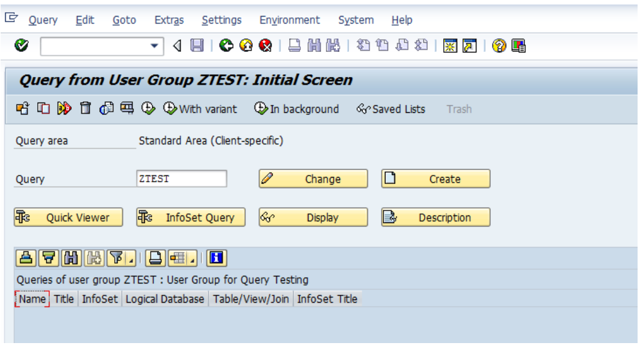Click the Change button
The height and width of the screenshot is (345, 644).
click(313, 179)
